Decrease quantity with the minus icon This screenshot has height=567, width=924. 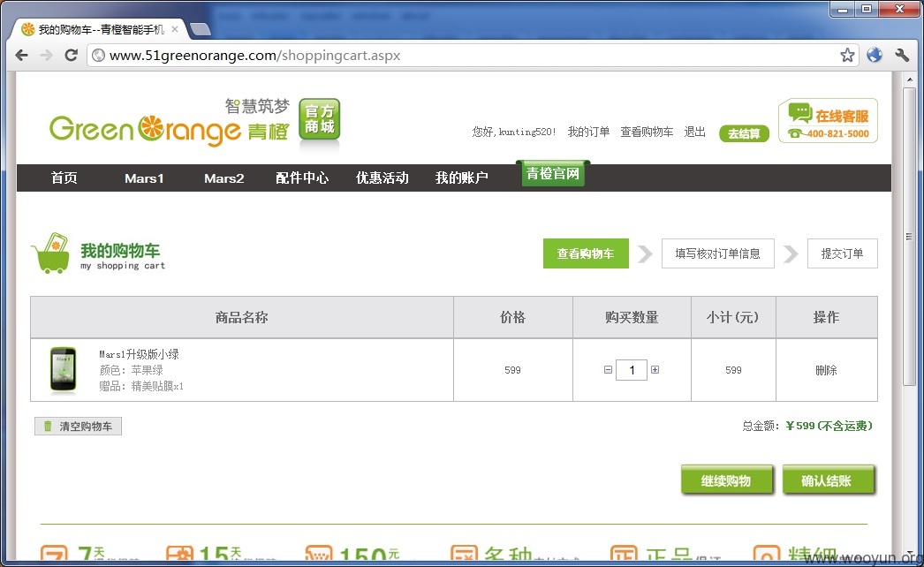[x=608, y=369]
